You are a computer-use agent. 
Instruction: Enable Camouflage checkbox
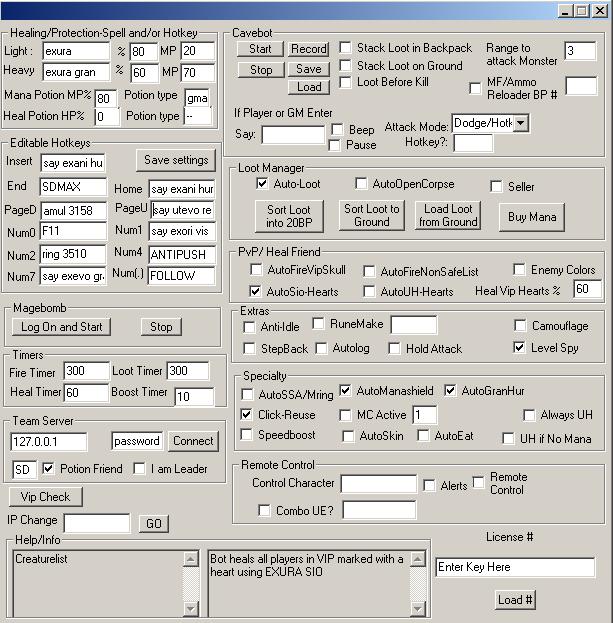click(x=520, y=325)
